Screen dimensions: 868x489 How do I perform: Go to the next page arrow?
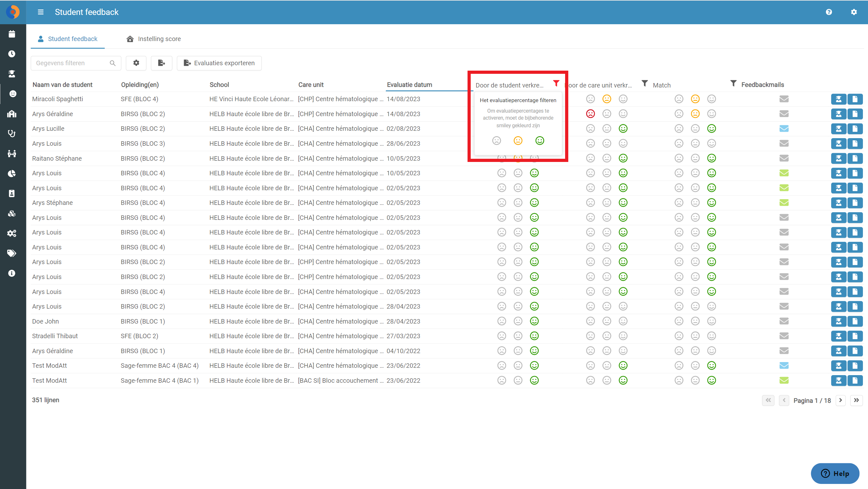click(x=840, y=400)
